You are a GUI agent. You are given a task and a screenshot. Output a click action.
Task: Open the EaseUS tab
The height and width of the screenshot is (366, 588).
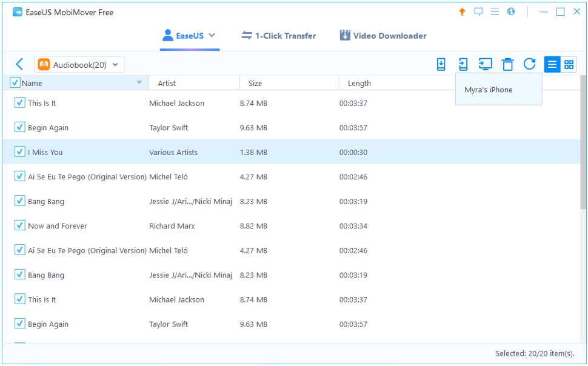pos(189,36)
